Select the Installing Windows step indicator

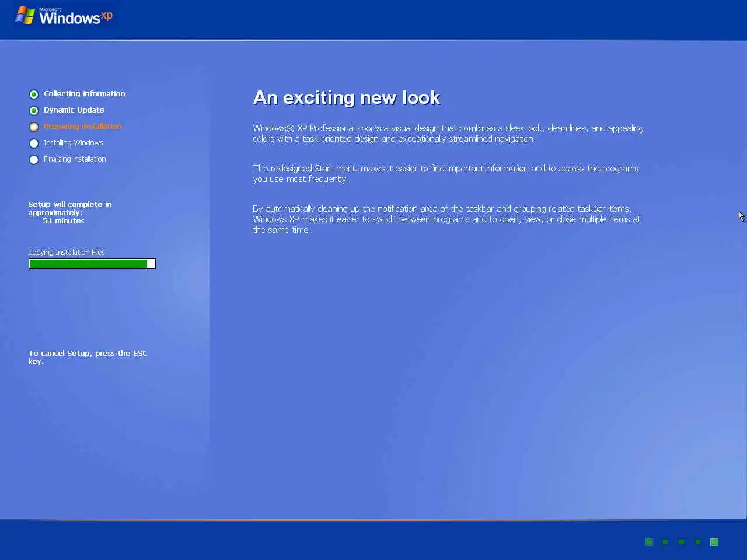coord(34,143)
